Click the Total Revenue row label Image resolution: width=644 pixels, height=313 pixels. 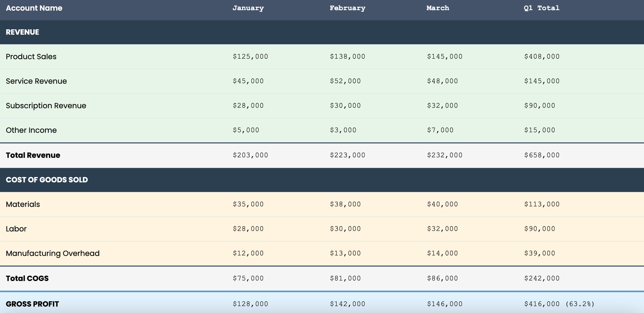(33, 155)
